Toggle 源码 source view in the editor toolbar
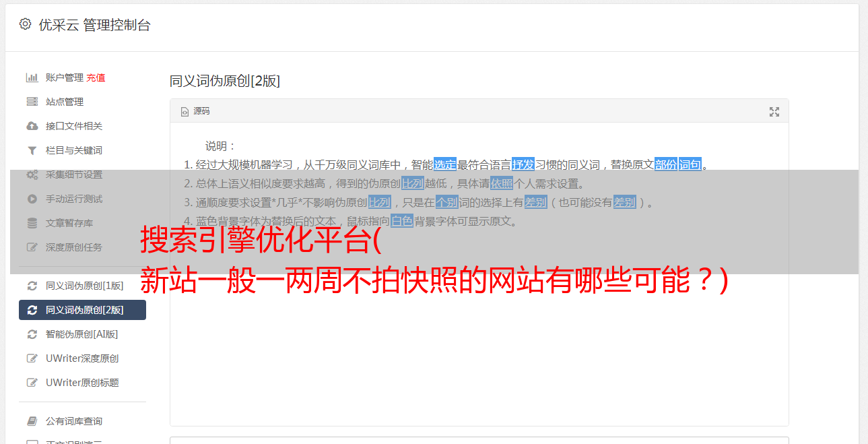Screen dimensions: 868x444 [195, 111]
